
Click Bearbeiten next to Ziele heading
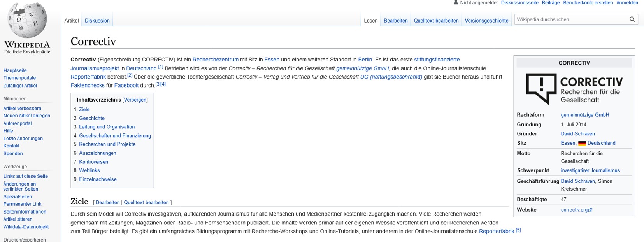(107, 202)
